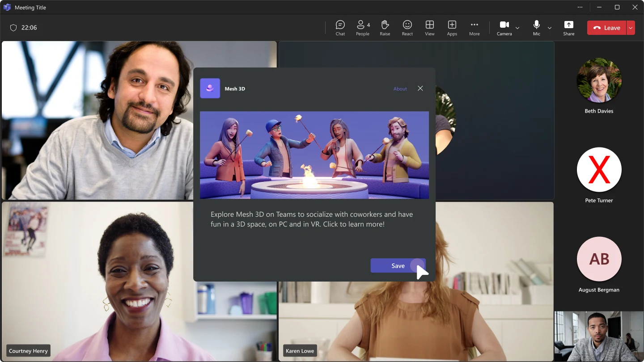
Task: Select Beth Davies' avatar
Action: (599, 80)
